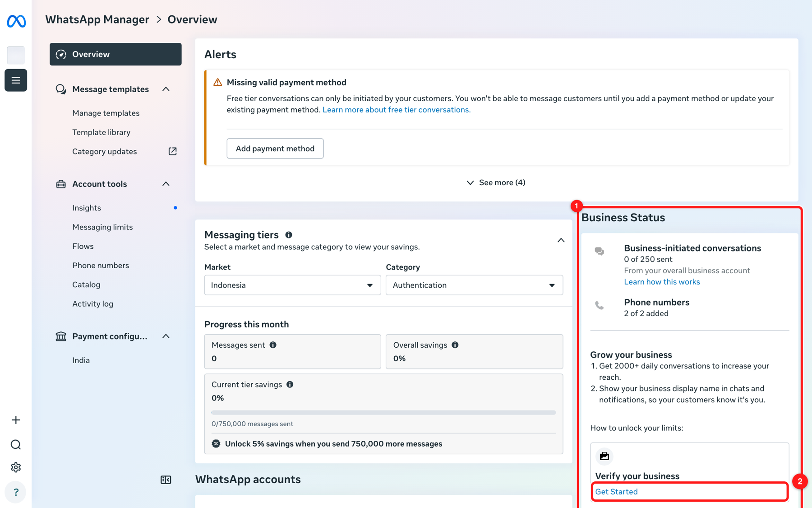Open settings gear icon
812x508 pixels.
point(16,467)
